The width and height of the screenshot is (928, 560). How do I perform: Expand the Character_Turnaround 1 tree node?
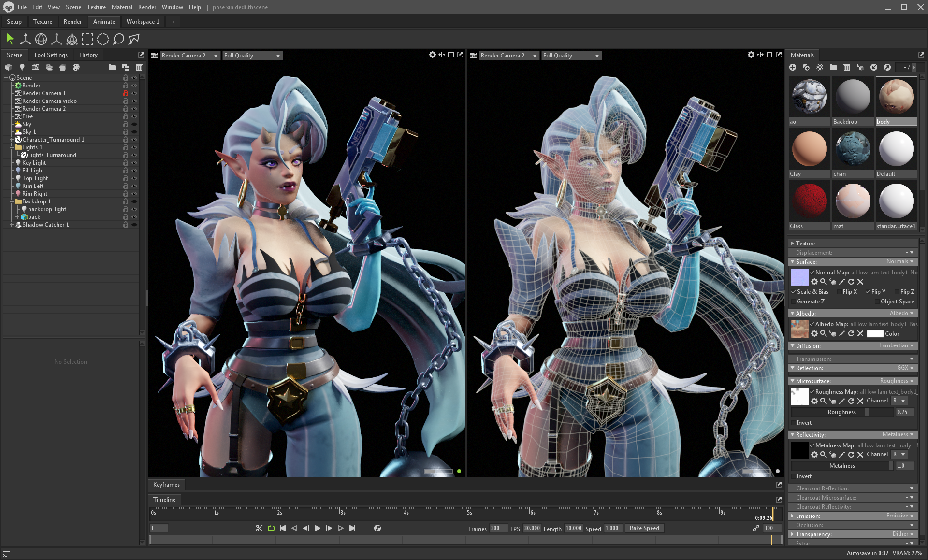point(12,140)
